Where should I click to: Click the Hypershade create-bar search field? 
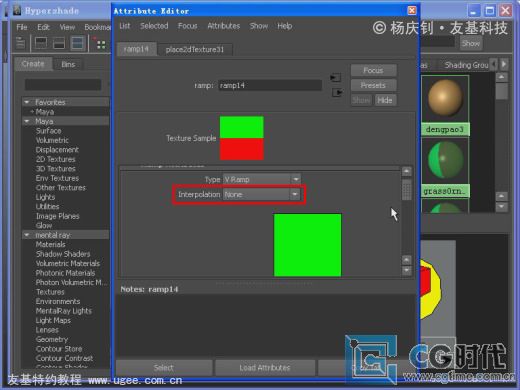63,85
